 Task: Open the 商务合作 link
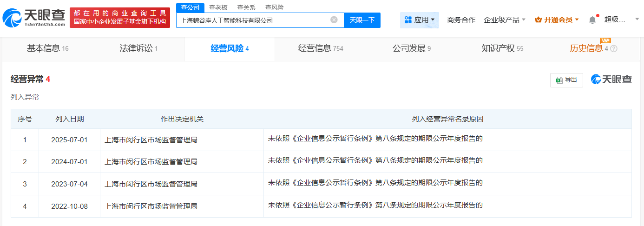(x=461, y=20)
